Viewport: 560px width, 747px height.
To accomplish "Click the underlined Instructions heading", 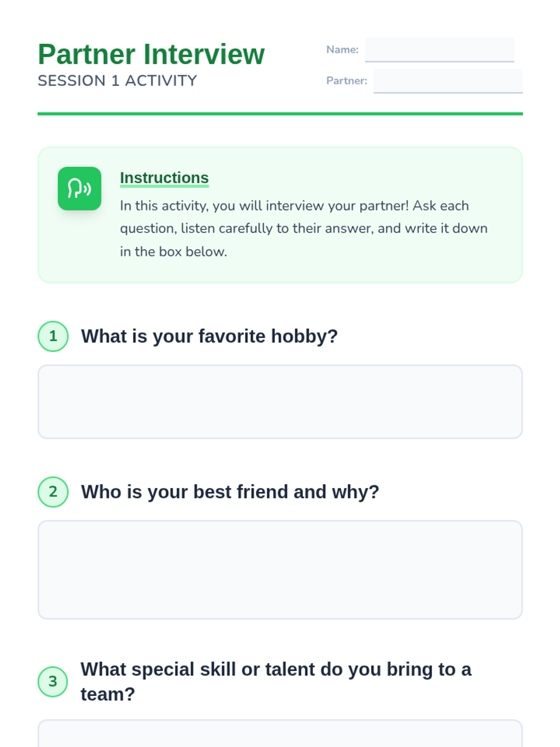I will pyautogui.click(x=164, y=178).
